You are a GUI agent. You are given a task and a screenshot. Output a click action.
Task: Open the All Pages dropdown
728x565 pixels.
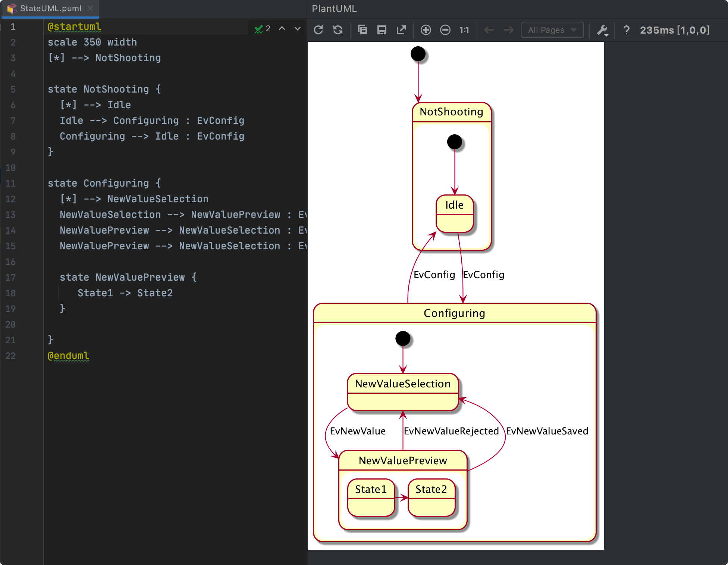tap(552, 30)
